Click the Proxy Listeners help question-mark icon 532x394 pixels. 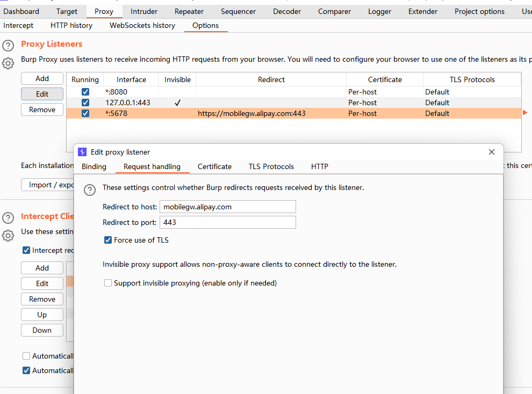8,46
